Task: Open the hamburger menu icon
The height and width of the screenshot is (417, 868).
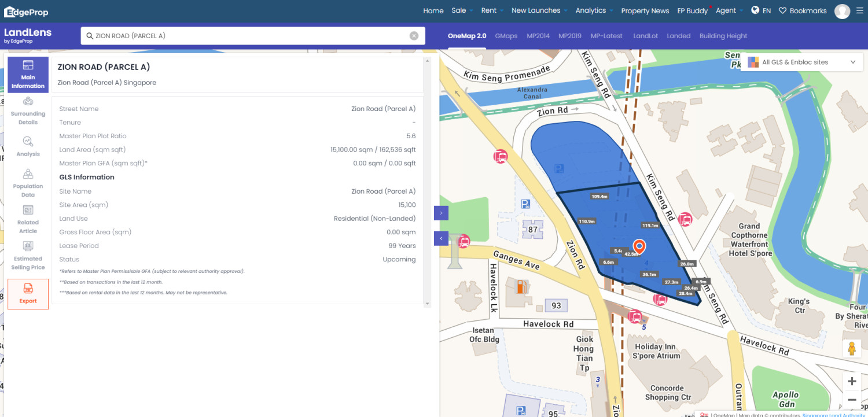Action: (859, 11)
